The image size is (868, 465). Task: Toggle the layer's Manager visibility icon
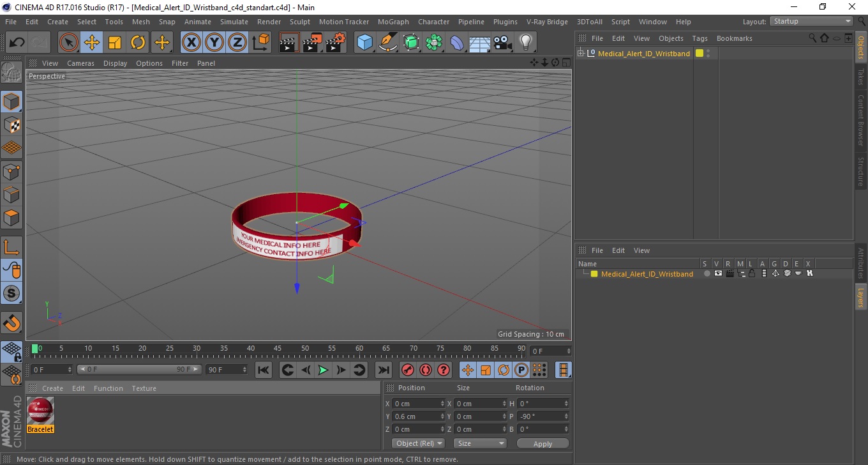pyautogui.click(x=741, y=273)
